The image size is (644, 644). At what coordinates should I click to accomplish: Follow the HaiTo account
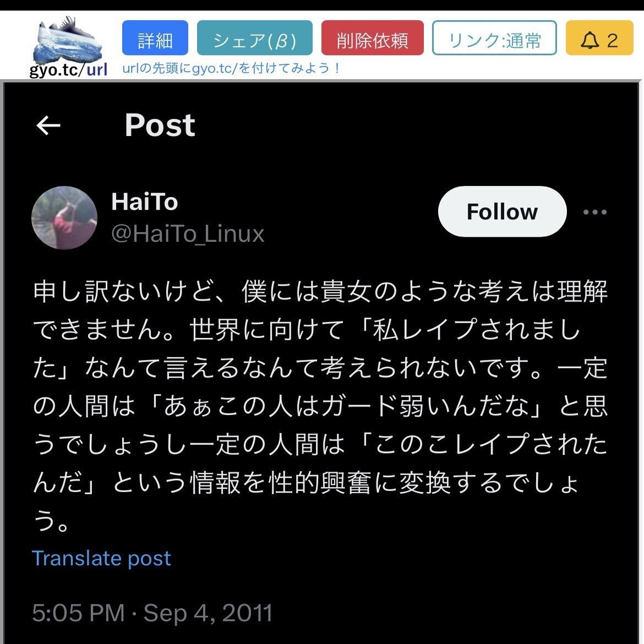(x=503, y=211)
